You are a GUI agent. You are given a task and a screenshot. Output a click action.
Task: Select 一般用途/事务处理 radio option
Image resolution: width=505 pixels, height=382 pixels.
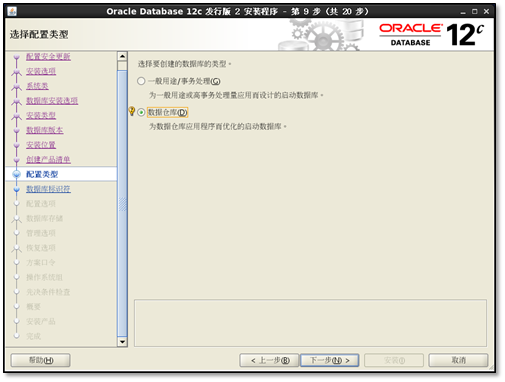click(141, 81)
